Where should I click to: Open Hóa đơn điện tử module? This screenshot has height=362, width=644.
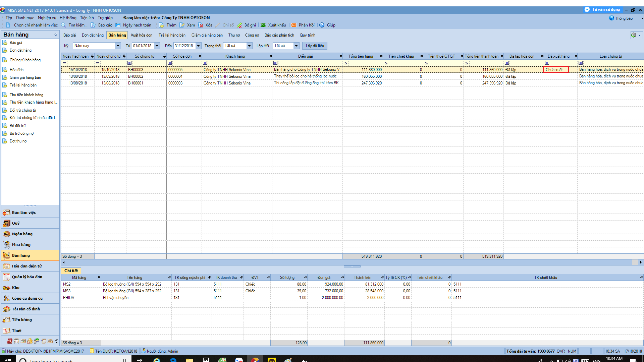pyautogui.click(x=30, y=266)
